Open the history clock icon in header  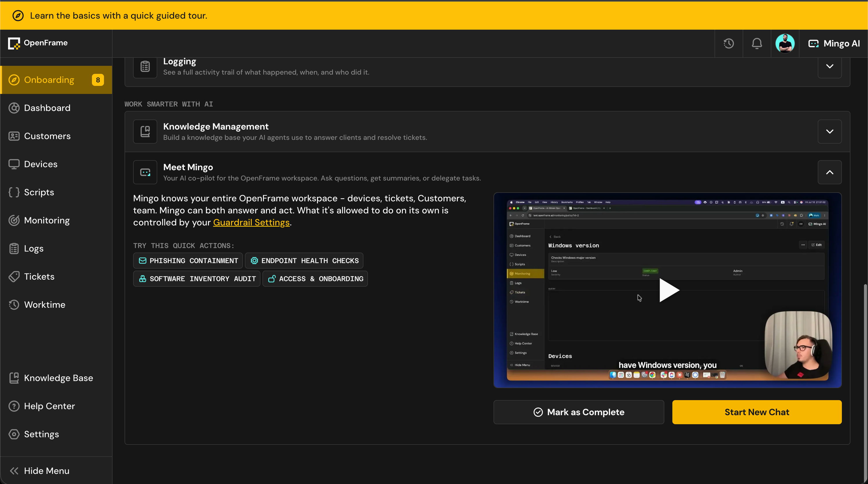pyautogui.click(x=729, y=43)
